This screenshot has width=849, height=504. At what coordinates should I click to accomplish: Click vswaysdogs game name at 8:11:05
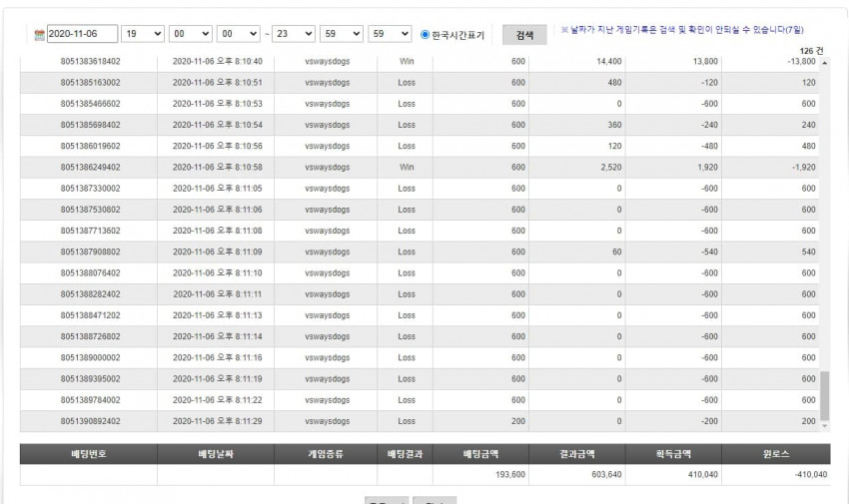(x=327, y=189)
